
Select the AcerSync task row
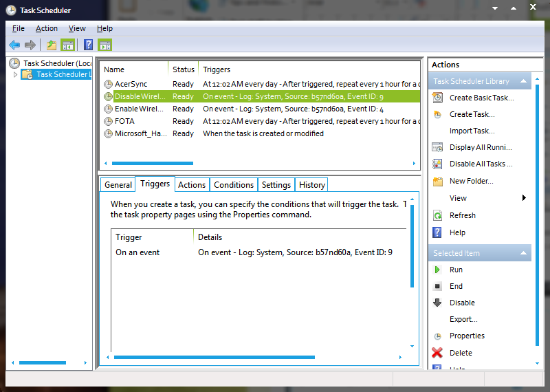click(x=131, y=84)
